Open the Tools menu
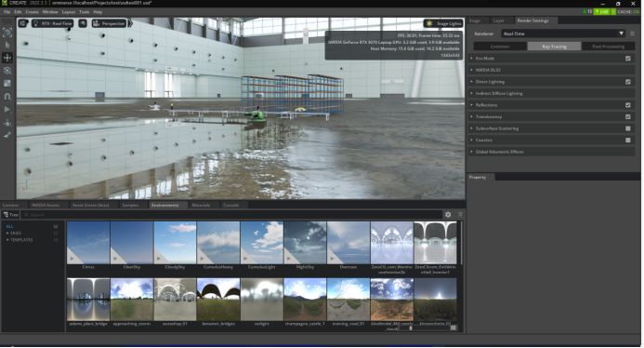 [85, 12]
